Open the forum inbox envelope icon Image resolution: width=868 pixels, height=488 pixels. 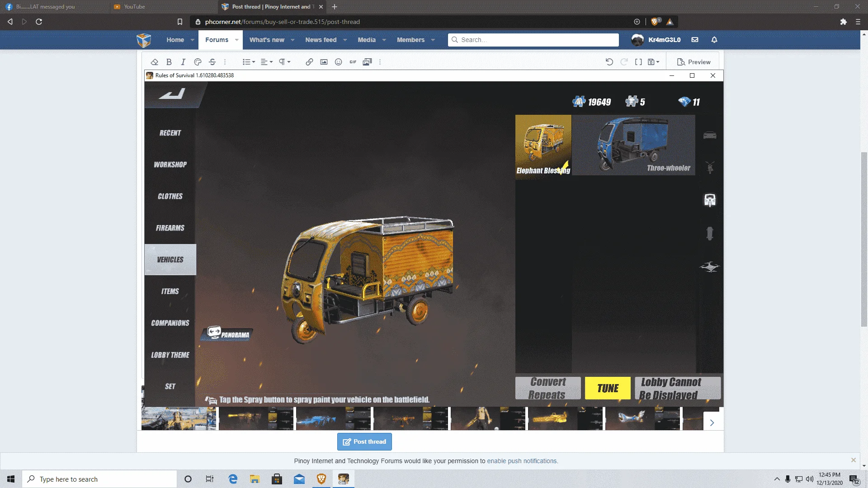(695, 40)
